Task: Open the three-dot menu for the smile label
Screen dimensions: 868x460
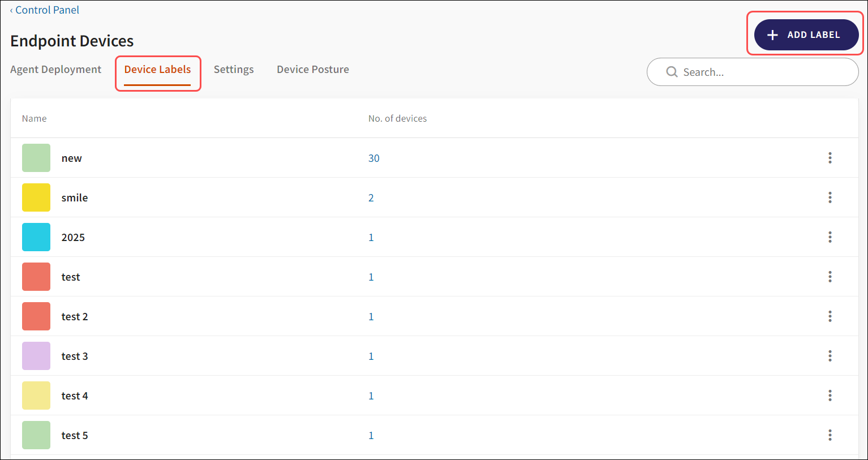Action: [830, 197]
